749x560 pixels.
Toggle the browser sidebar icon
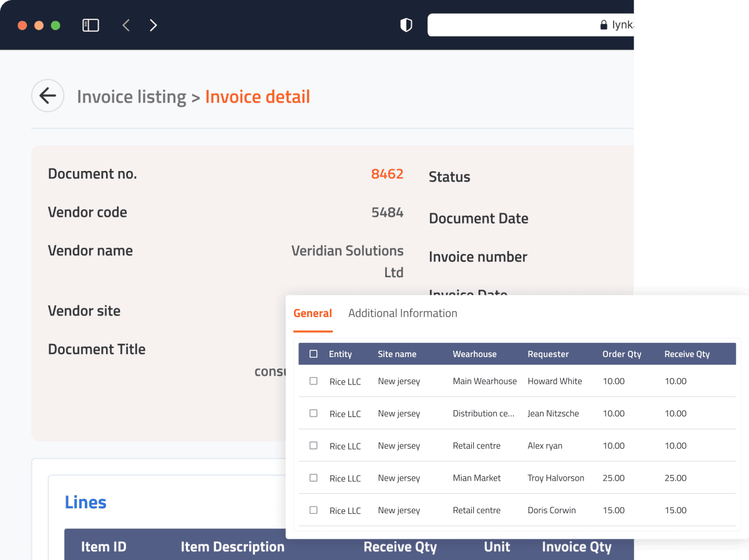click(91, 25)
